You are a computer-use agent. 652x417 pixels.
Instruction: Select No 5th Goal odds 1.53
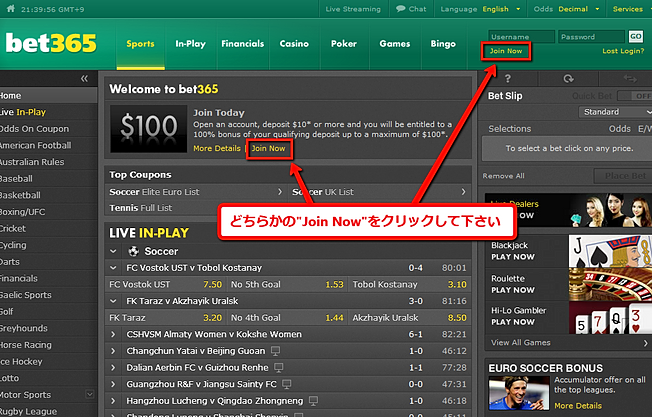(x=334, y=284)
